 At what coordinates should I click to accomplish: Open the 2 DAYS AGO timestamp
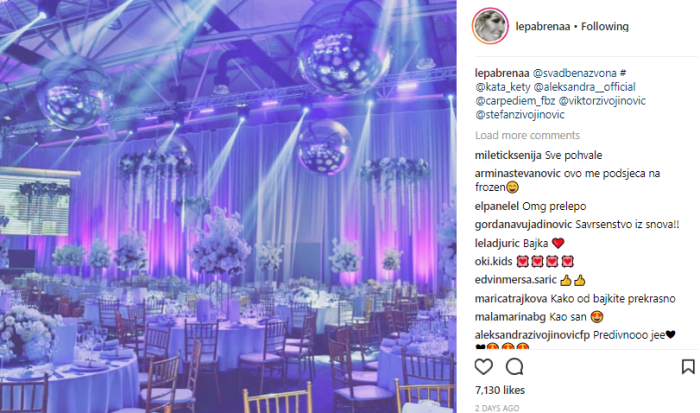click(x=497, y=408)
